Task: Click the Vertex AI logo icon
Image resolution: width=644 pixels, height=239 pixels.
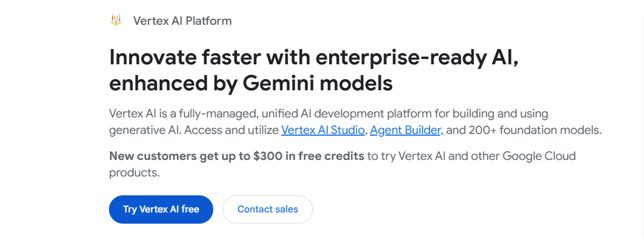Action: (x=116, y=21)
